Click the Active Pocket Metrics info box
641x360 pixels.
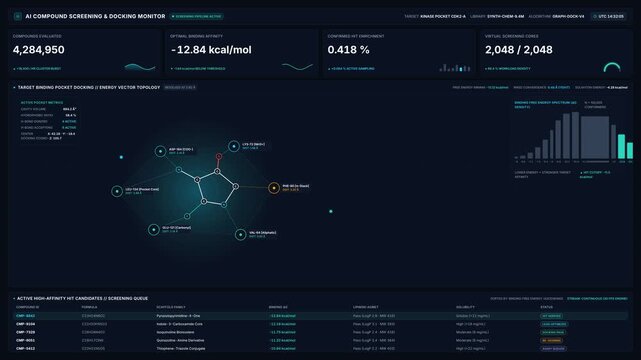[x=48, y=121]
